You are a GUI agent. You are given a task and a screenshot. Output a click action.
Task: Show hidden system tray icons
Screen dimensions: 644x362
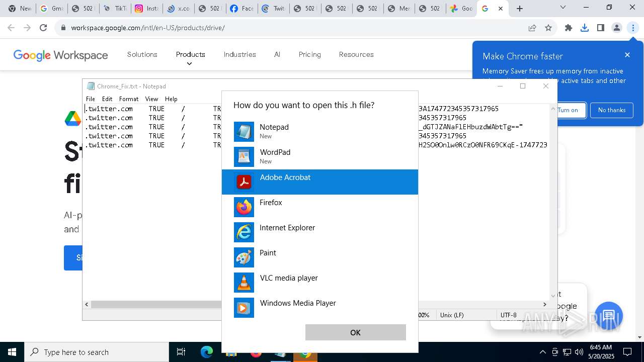pyautogui.click(x=542, y=352)
